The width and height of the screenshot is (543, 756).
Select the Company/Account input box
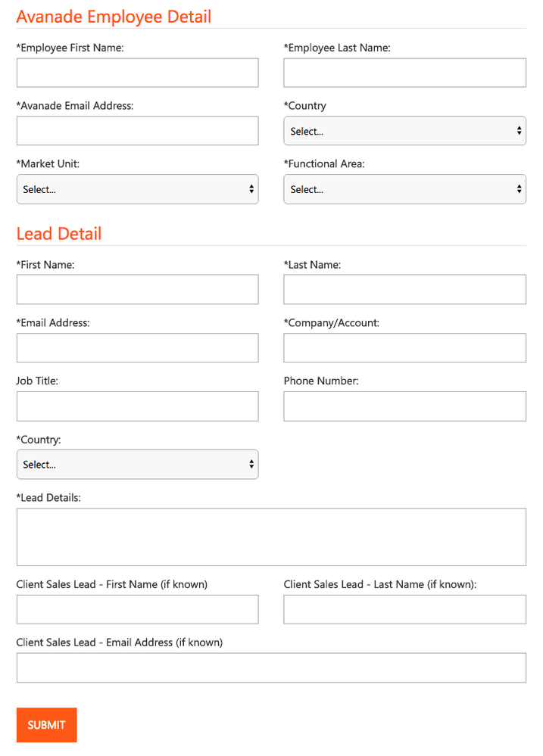(x=404, y=347)
